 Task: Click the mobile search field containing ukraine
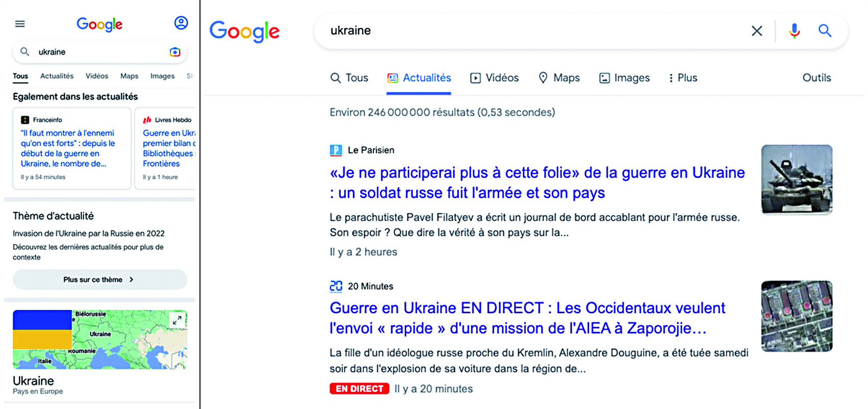100,52
